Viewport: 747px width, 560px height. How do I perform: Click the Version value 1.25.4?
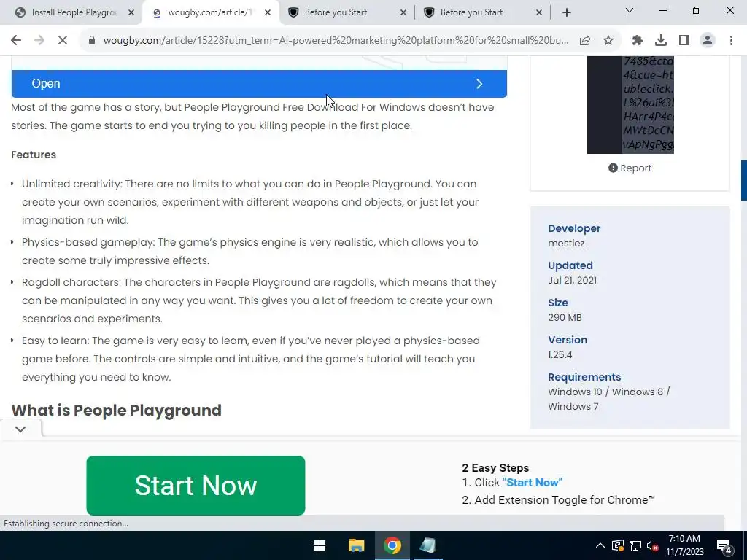pyautogui.click(x=560, y=354)
